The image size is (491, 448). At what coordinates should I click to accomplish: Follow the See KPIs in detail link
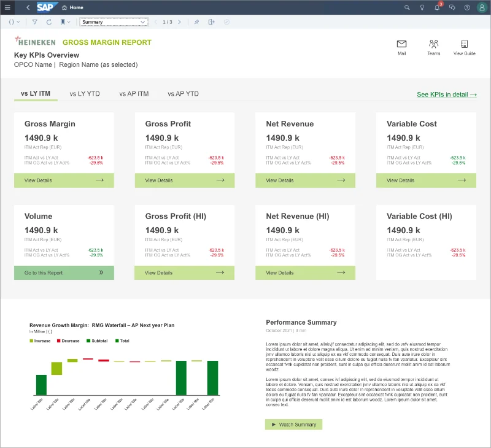click(x=447, y=95)
